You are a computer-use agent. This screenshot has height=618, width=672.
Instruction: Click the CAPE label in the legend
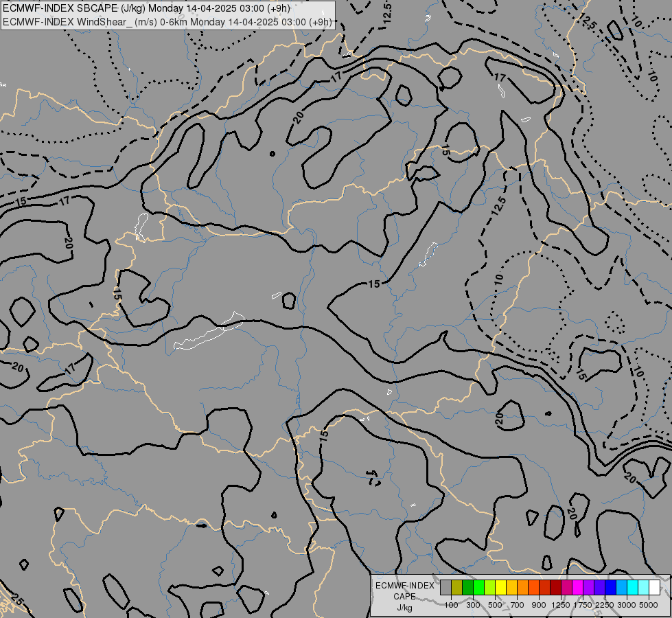[404, 597]
